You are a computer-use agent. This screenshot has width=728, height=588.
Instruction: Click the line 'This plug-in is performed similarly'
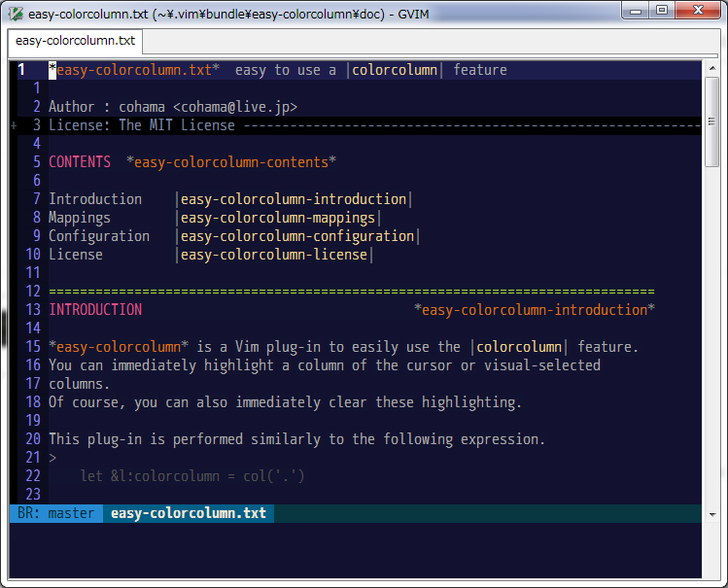[x=297, y=439]
